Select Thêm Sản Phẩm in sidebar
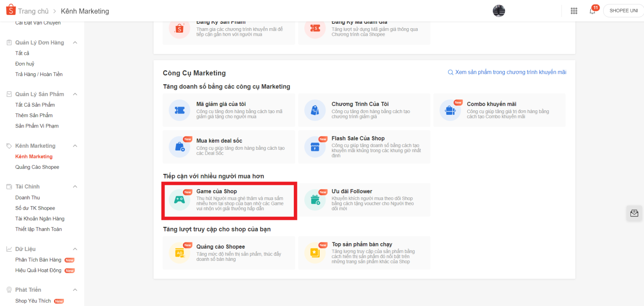This screenshot has height=306, width=644. (x=34, y=116)
